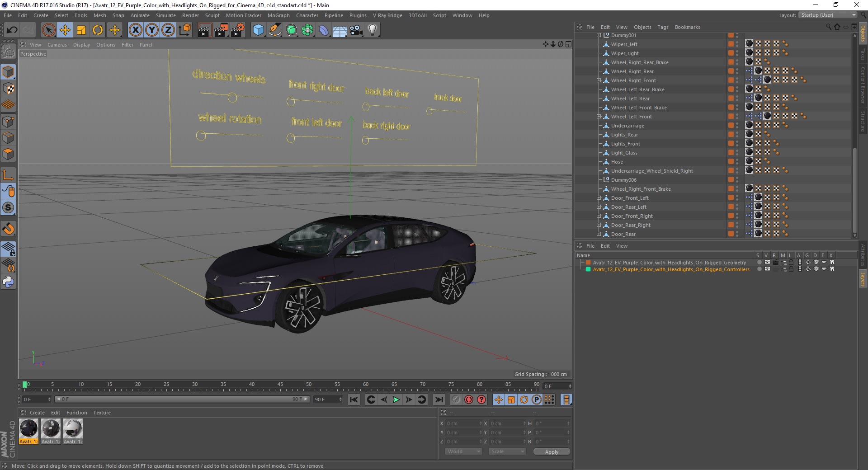
Task: Add a camera object icon
Action: (x=356, y=30)
